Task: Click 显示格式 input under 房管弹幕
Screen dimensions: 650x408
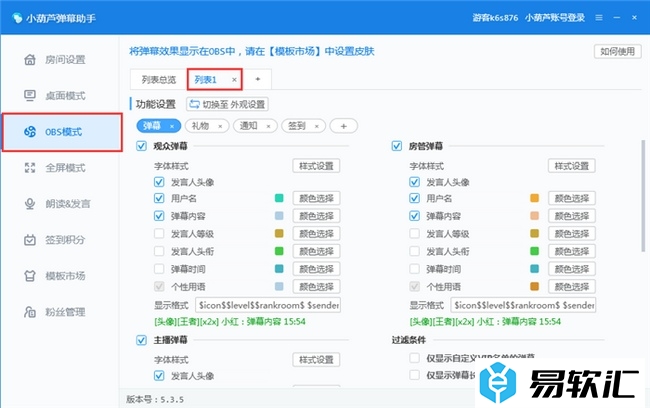Action: (x=524, y=305)
